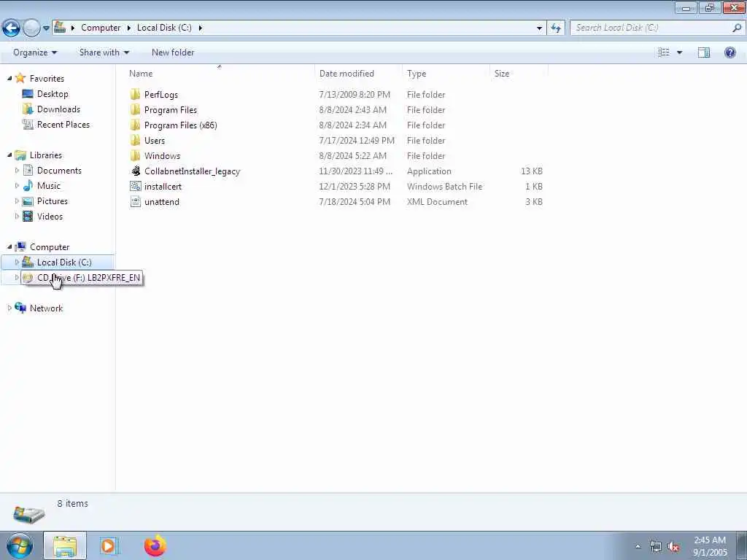The image size is (747, 560).
Task: Select the Program Files (x86) folder
Action: coord(181,125)
